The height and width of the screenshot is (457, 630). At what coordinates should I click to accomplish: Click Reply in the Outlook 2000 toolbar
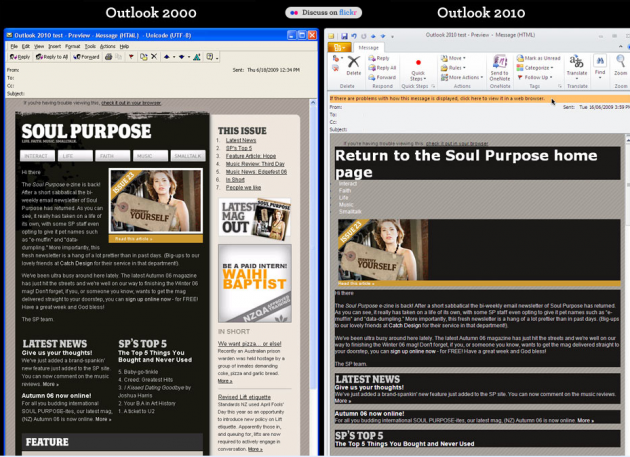pos(20,57)
